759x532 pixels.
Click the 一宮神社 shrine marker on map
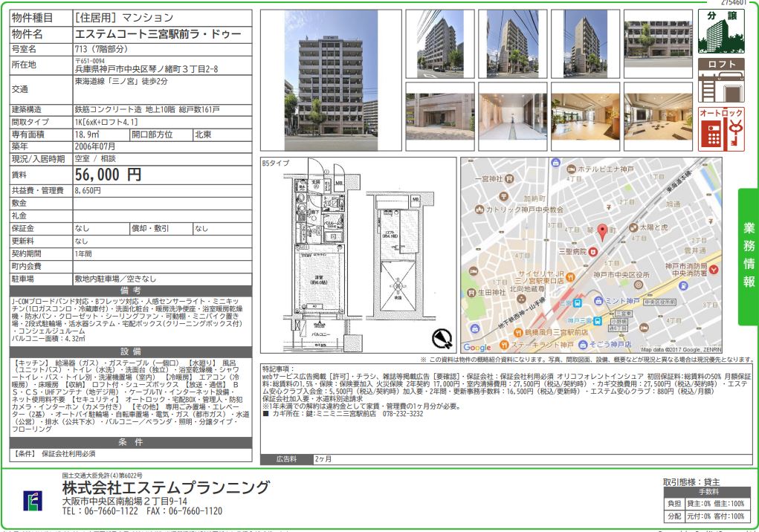pyautogui.click(x=509, y=179)
